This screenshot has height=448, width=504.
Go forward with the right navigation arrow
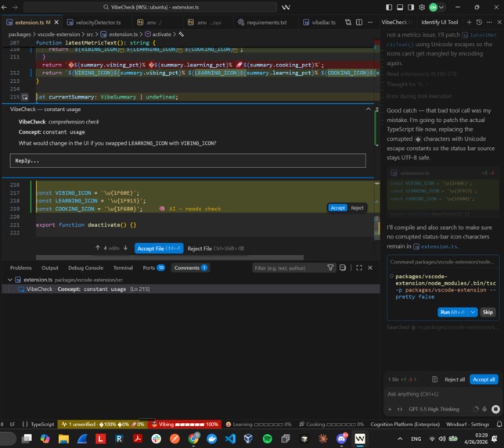[15, 7]
